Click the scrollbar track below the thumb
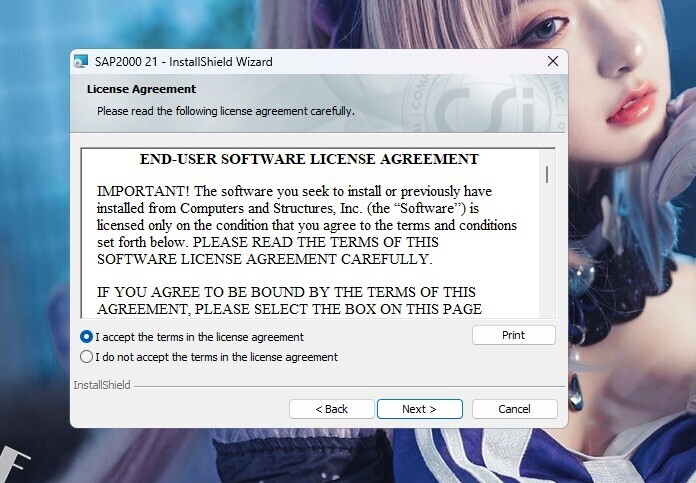 point(547,249)
